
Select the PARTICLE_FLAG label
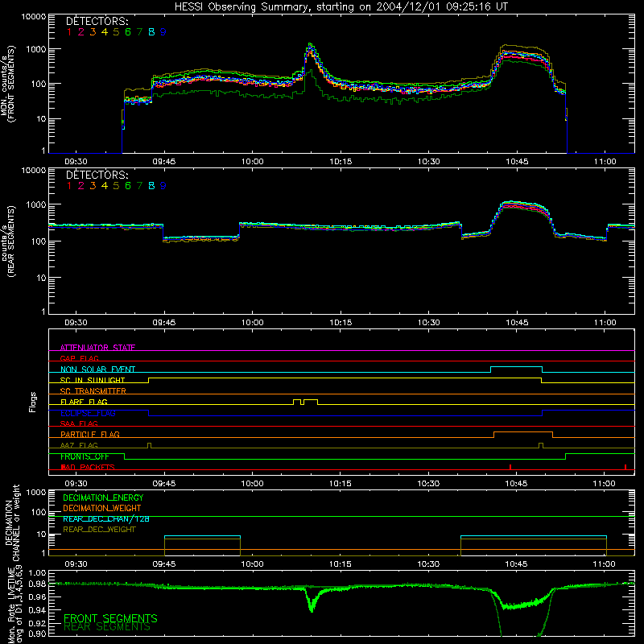pos(90,434)
